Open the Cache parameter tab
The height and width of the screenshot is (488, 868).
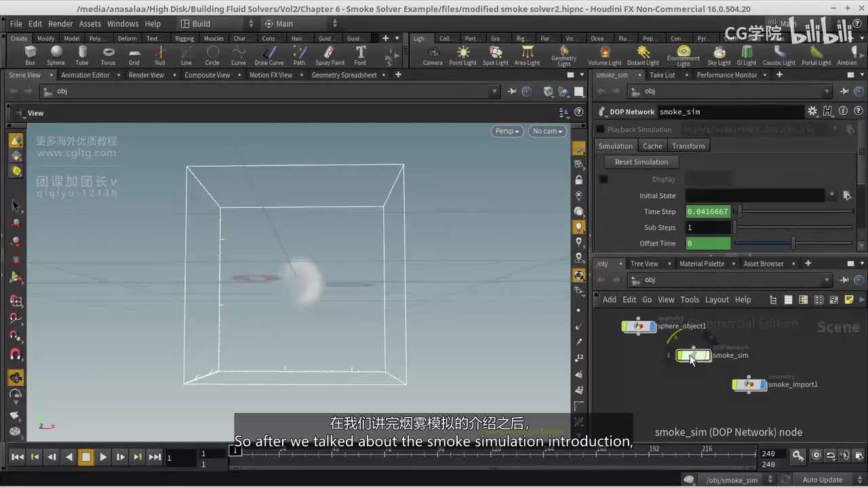point(652,146)
